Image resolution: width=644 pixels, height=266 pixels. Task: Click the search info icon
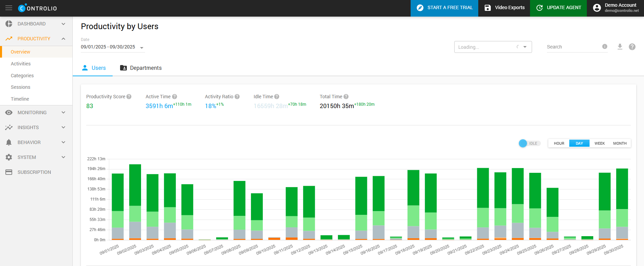(x=604, y=47)
